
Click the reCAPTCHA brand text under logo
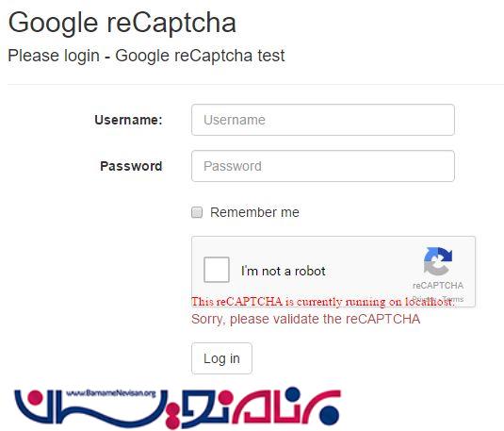(x=438, y=286)
